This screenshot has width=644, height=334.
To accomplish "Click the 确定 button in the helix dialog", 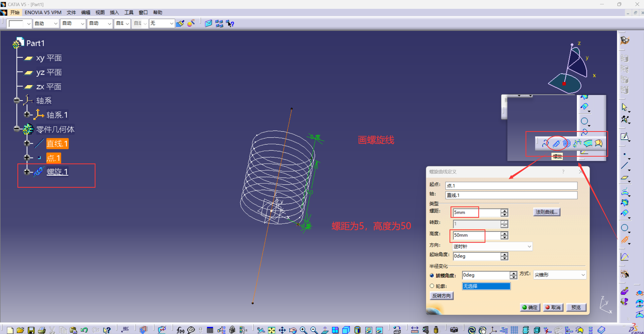I will tap(530, 307).
